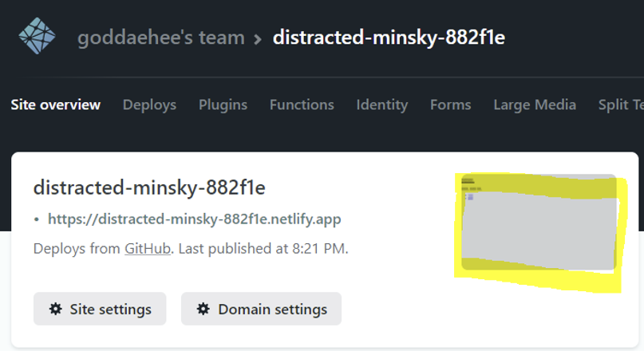Image resolution: width=644 pixels, height=351 pixels.
Task: Click the site name heading in card
Action: pyautogui.click(x=149, y=187)
